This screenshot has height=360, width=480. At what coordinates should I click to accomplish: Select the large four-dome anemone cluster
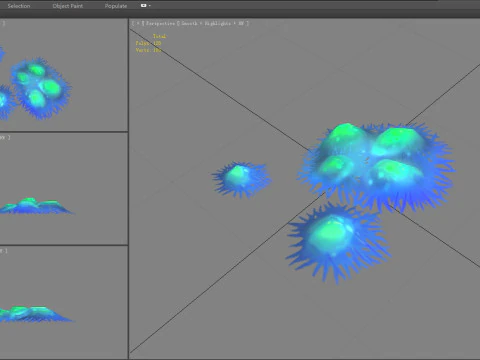tap(377, 167)
